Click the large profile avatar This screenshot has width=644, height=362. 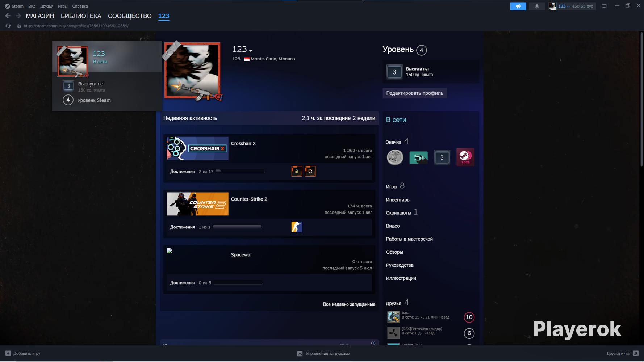click(192, 71)
